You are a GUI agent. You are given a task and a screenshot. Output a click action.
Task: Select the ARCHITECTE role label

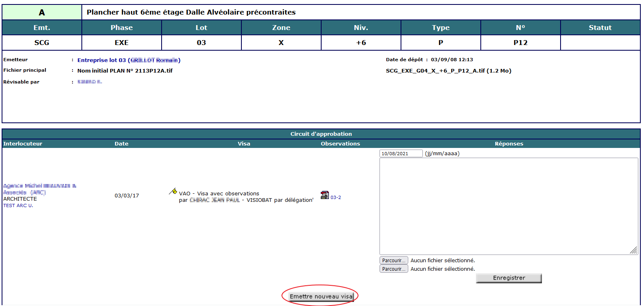[x=20, y=199]
